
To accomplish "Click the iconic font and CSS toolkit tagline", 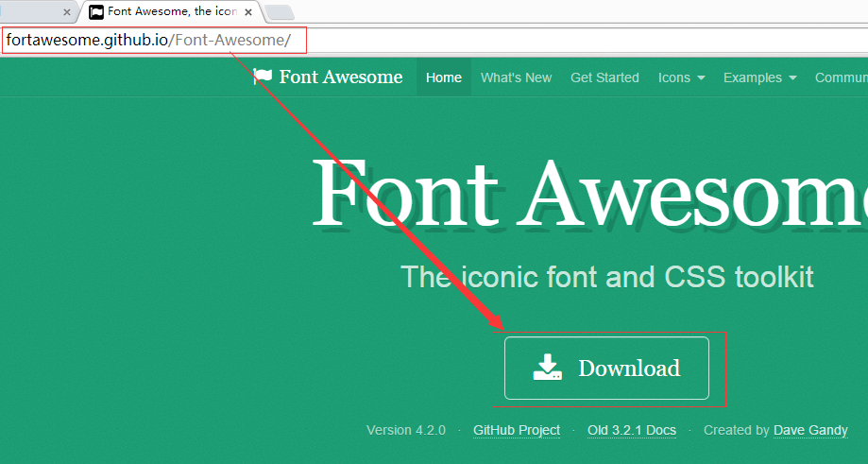I will pyautogui.click(x=606, y=277).
